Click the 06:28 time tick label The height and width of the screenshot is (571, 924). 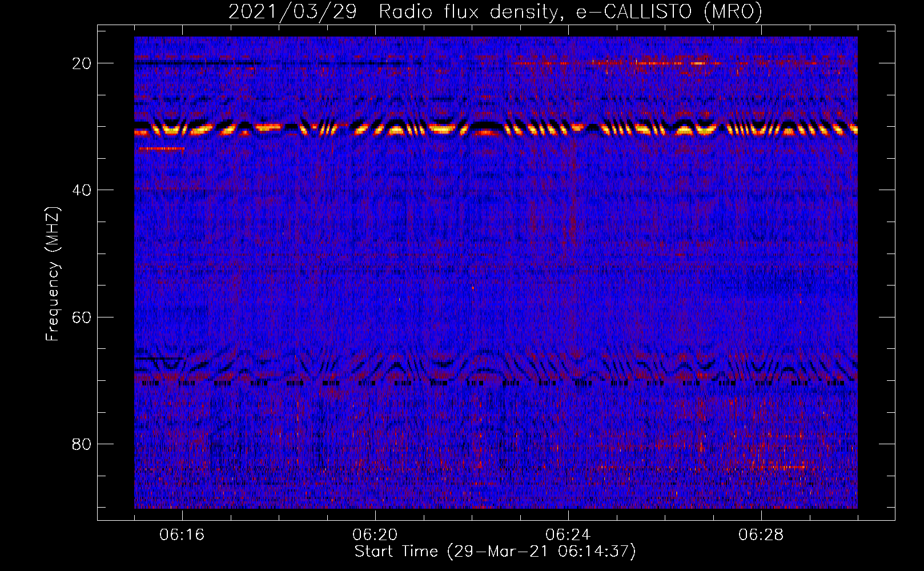click(761, 535)
